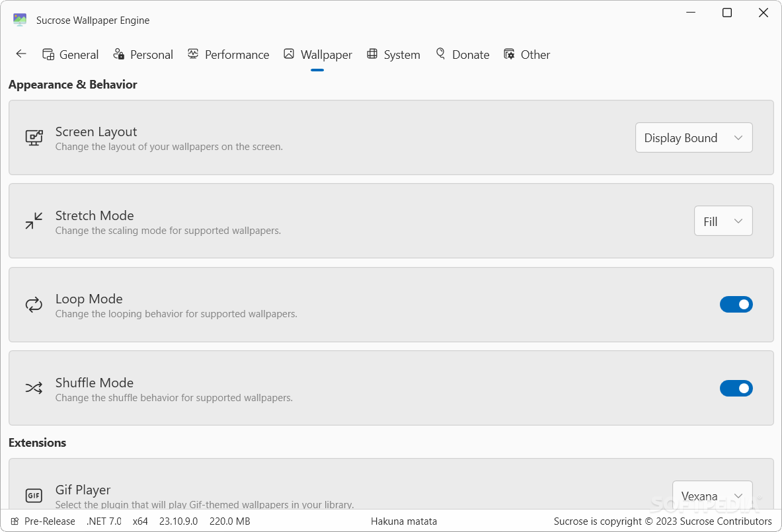Click the Sucrose Wallpaper Engine window title

[93, 20]
